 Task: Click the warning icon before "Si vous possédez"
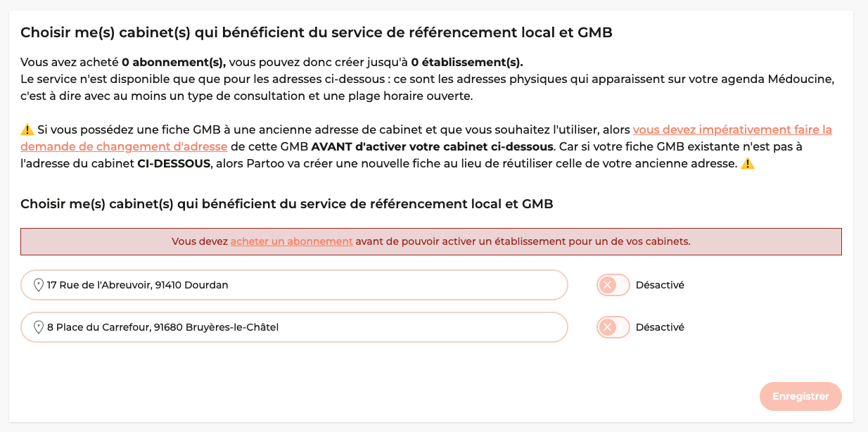tap(27, 129)
